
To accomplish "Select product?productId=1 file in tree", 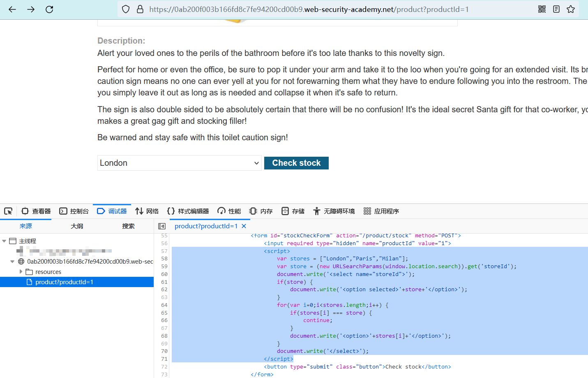I will point(64,282).
